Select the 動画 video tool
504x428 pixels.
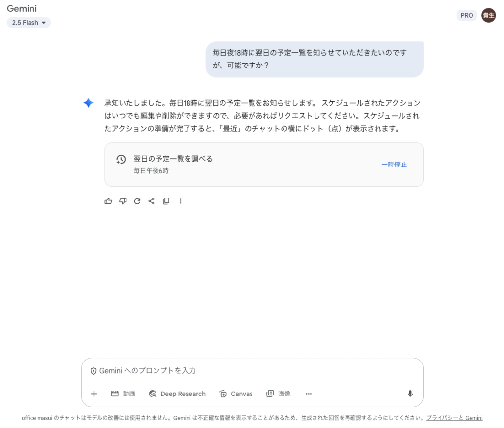[123, 394]
